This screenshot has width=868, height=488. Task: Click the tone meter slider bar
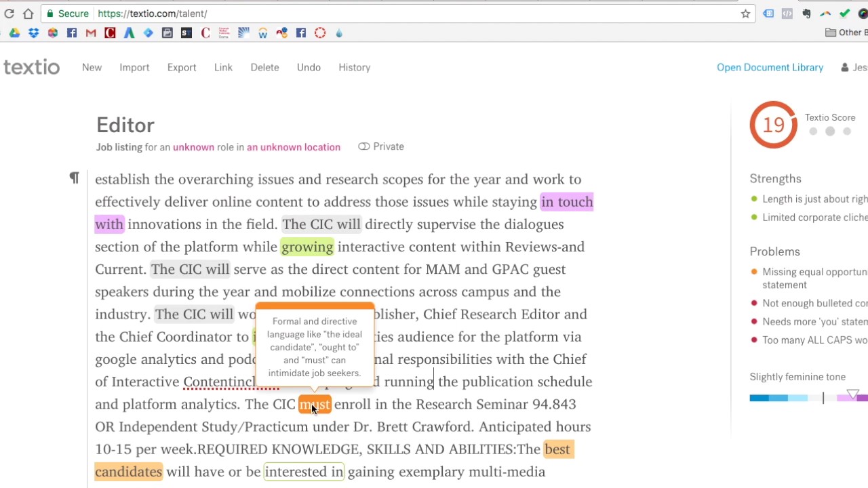[x=808, y=398]
